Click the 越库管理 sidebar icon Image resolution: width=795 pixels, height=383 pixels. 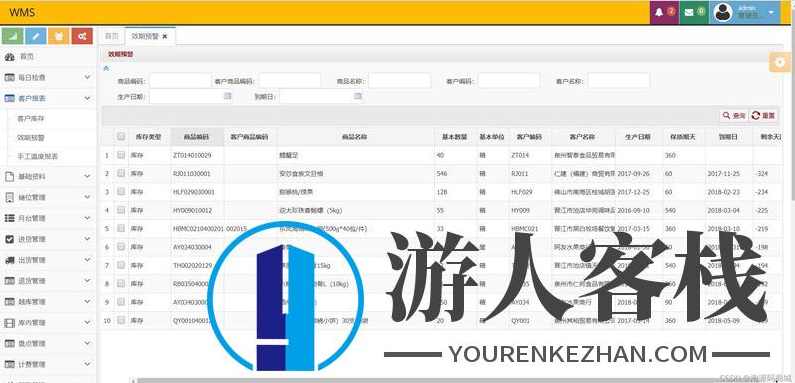click(x=10, y=301)
